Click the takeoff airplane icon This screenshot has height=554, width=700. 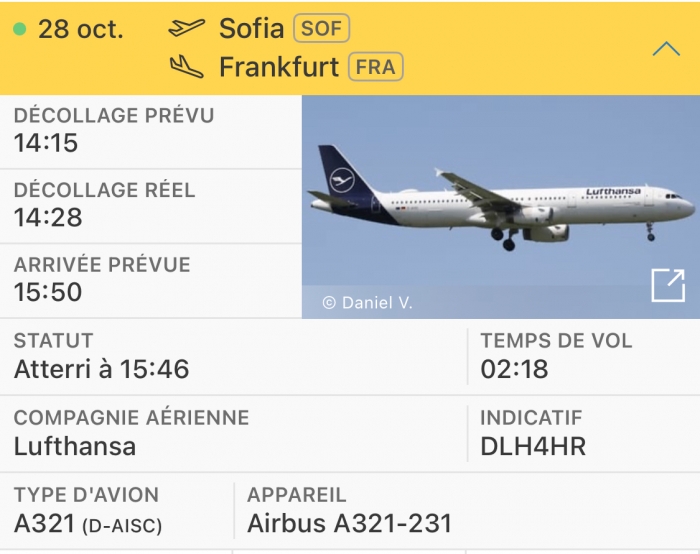click(x=187, y=28)
